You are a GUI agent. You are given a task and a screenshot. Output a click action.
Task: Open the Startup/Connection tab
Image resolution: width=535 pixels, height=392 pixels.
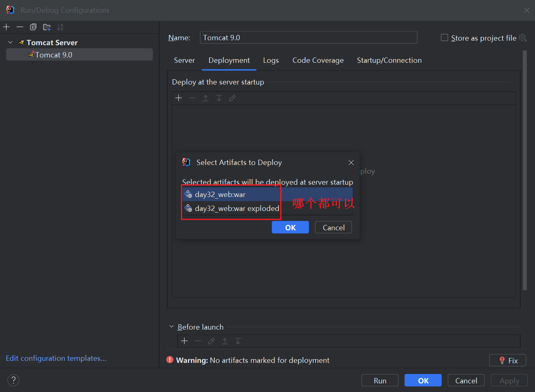pos(389,60)
